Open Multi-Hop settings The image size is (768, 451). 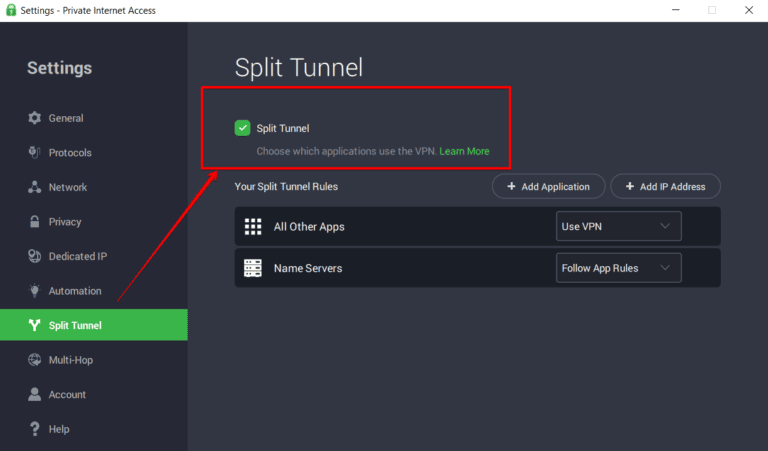pyautogui.click(x=94, y=360)
